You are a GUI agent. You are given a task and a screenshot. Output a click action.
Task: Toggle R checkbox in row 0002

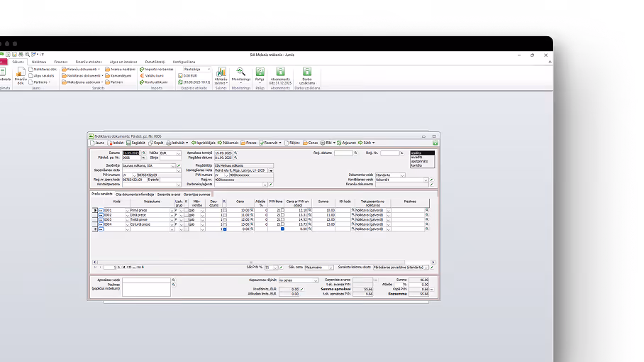(x=225, y=215)
